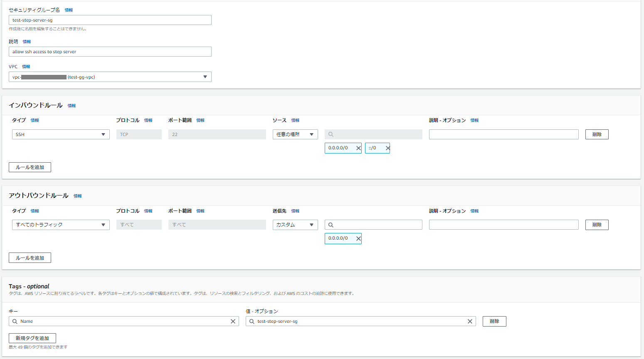644x359 pixels.
Task: Open the inbound source 任意の場所 dropdown
Action: [x=295, y=134]
